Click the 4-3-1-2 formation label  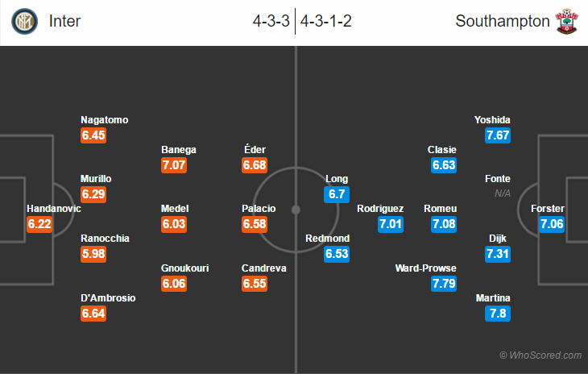pos(326,21)
